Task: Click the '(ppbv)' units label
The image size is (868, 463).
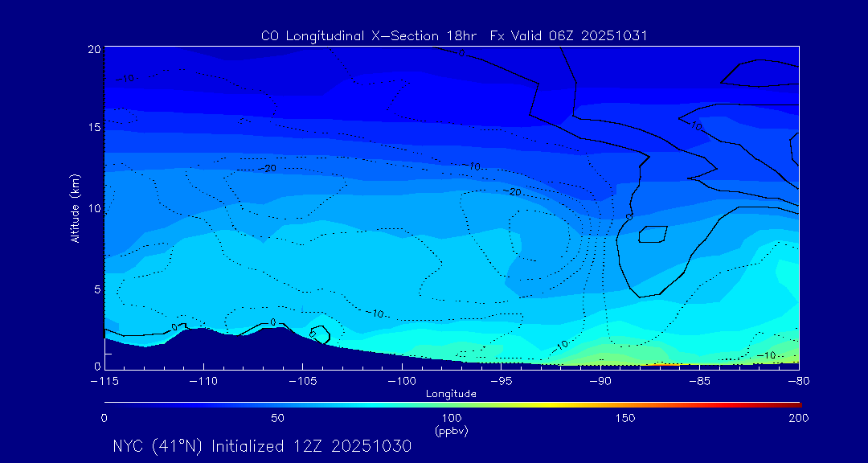Action: pos(451,431)
